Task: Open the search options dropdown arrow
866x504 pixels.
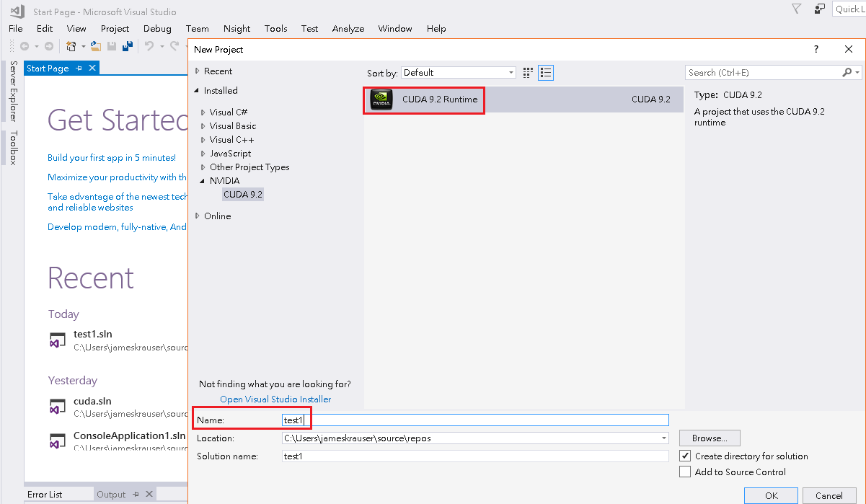Action: click(x=857, y=72)
